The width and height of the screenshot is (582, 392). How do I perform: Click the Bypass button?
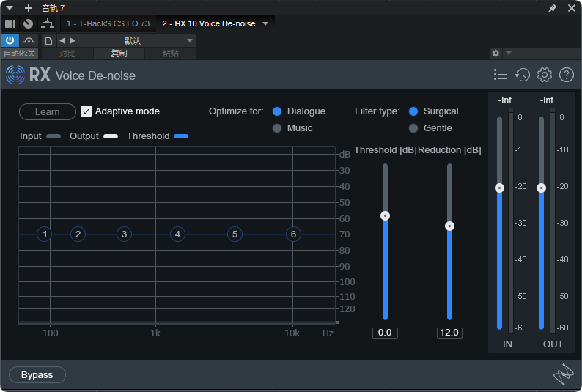pyautogui.click(x=37, y=375)
